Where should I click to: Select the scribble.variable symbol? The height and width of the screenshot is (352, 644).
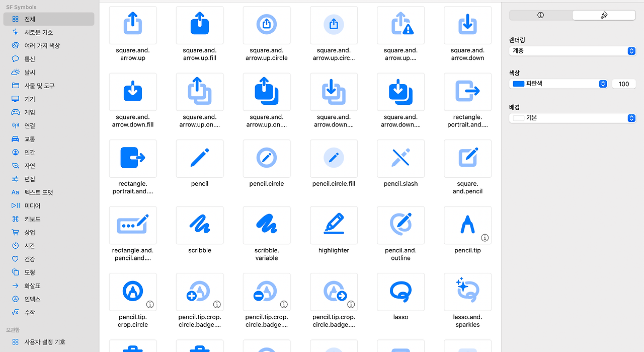[x=267, y=225]
